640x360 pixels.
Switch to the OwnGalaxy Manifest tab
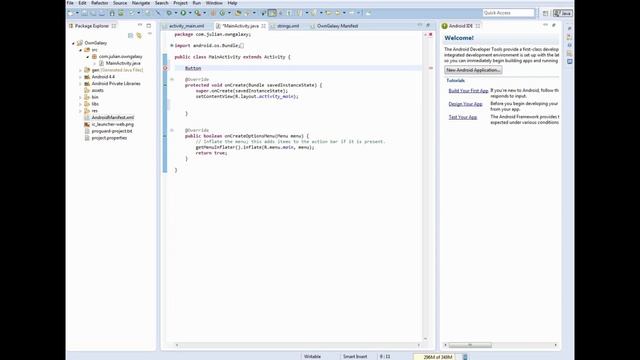[x=337, y=26]
